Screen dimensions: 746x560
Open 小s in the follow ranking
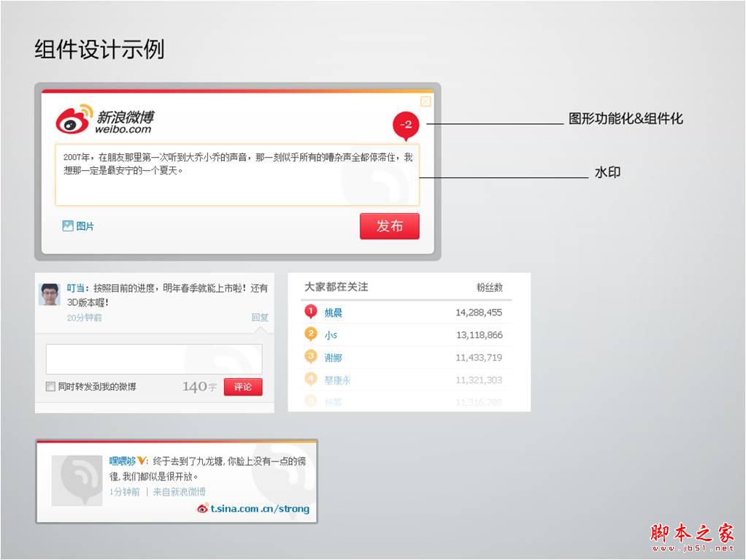tap(331, 335)
